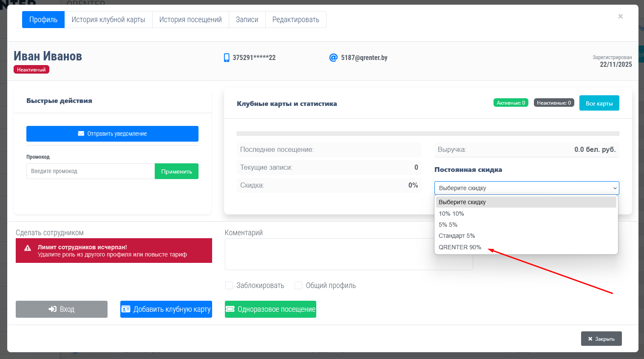Choose the Стандарт 5% discount option
Image resolution: width=644 pixels, height=359 pixels.
457,236
